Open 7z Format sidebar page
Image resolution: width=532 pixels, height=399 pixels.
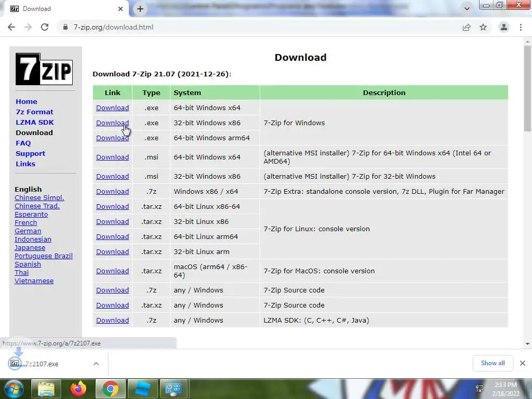(x=35, y=112)
